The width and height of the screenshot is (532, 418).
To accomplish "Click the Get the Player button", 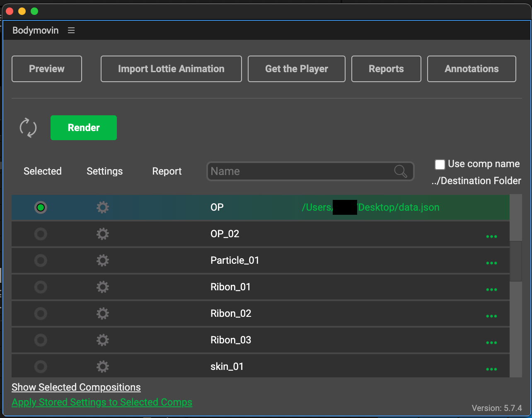I will coord(297,69).
